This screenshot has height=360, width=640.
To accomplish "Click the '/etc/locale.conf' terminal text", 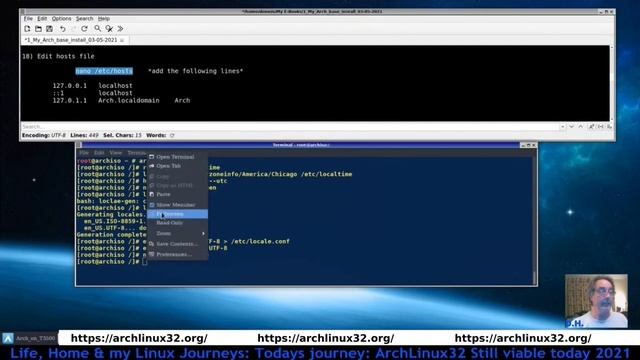I will (260, 241).
